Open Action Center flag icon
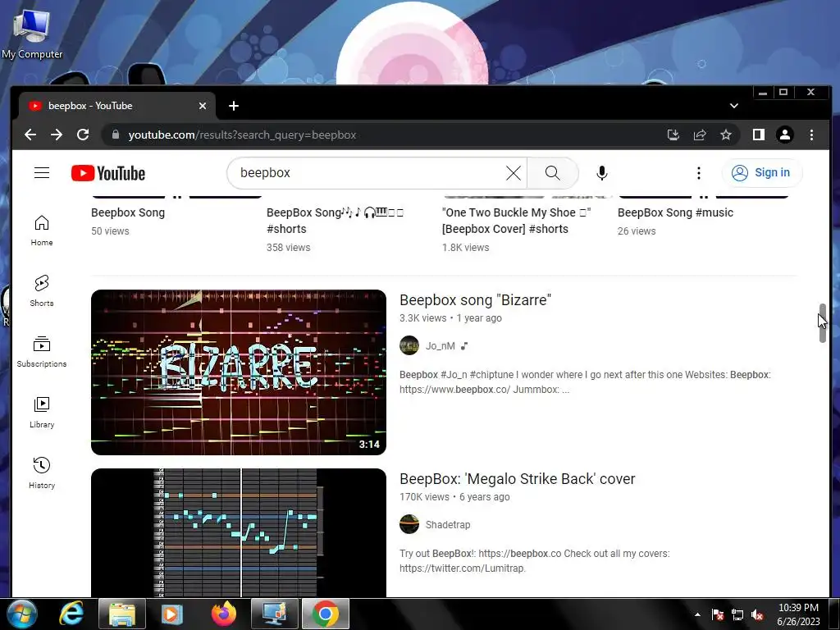This screenshot has width=840, height=630. 718,615
